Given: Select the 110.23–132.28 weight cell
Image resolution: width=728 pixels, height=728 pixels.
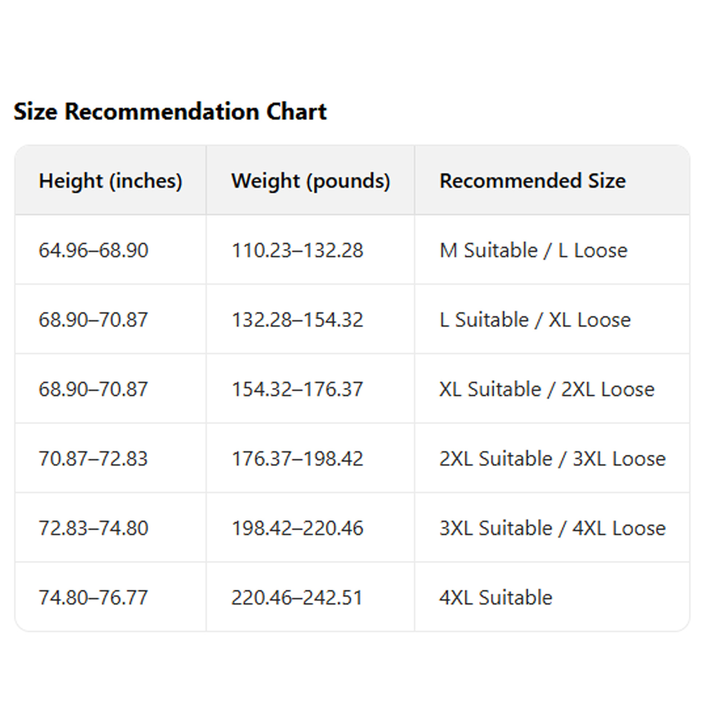Looking at the screenshot, I should 297,250.
